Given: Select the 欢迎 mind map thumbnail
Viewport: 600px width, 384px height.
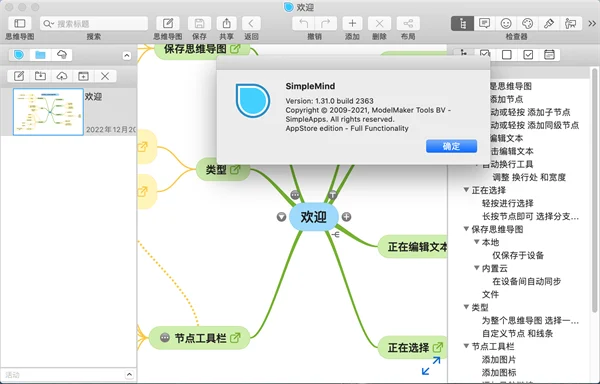Looking at the screenshot, I should tap(48, 112).
